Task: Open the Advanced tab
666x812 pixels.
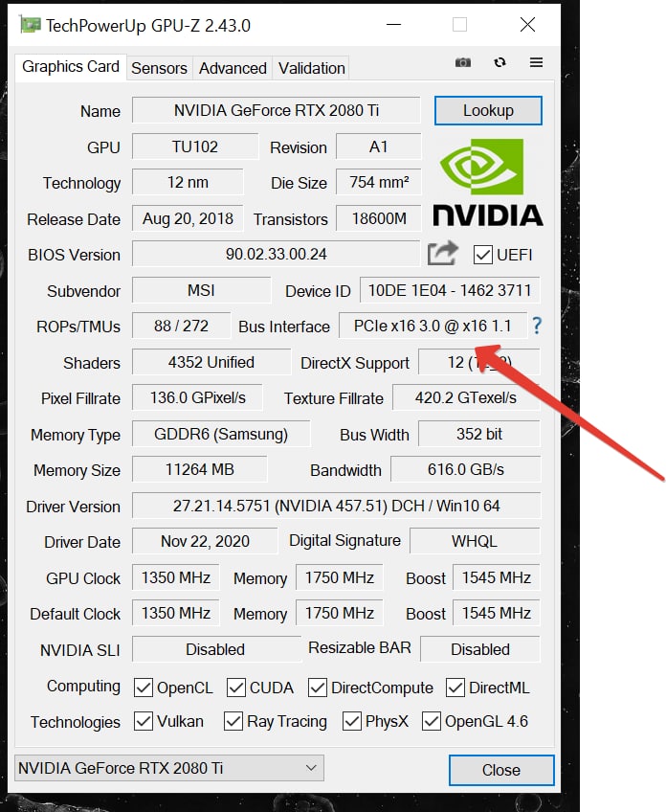Action: point(233,68)
